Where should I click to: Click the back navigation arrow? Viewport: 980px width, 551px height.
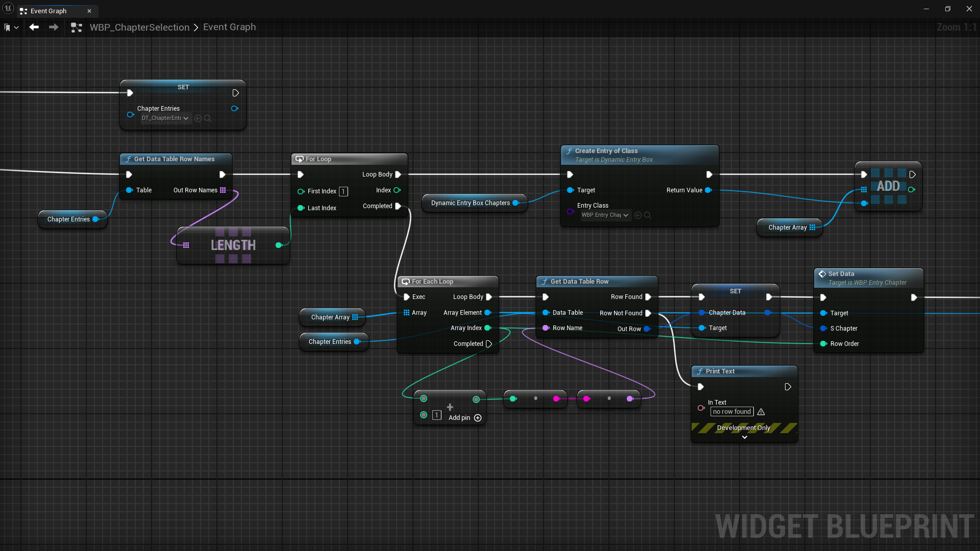pyautogui.click(x=34, y=27)
